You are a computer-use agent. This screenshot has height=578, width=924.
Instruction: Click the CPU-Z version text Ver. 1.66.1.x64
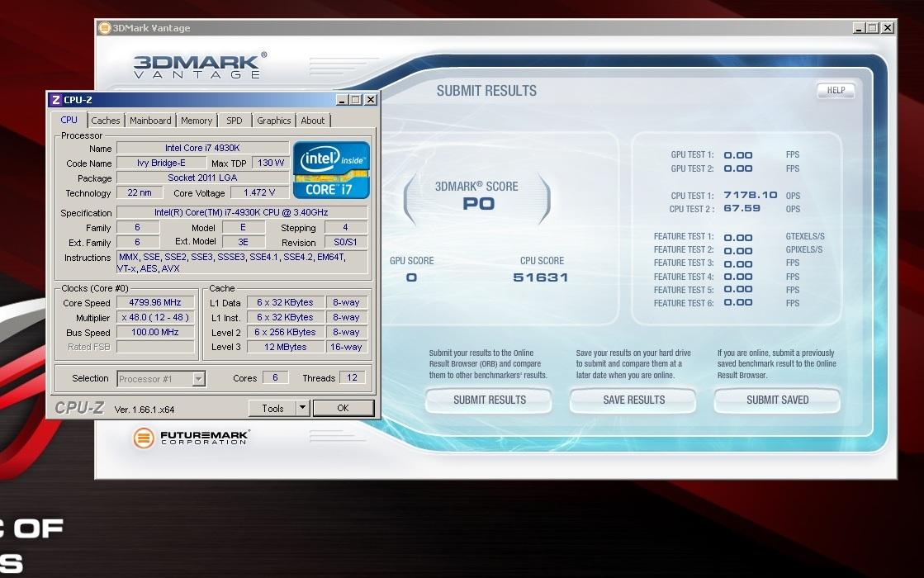coord(145,410)
